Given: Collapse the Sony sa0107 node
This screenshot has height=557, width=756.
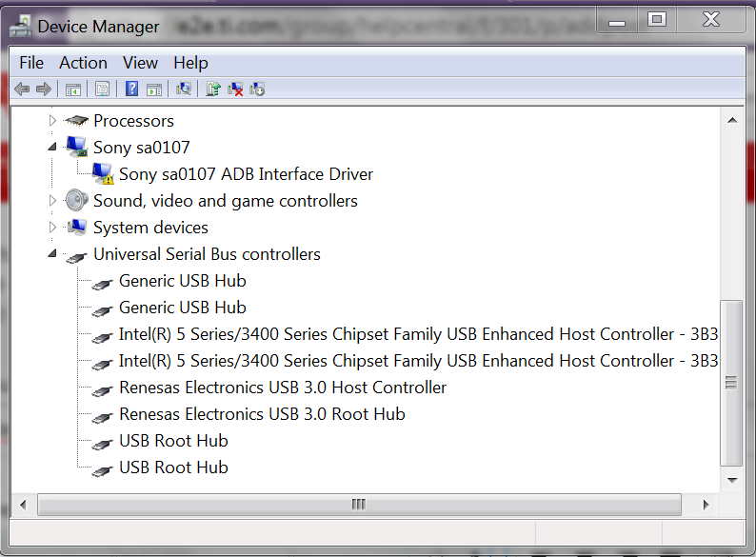Looking at the screenshot, I should (52, 147).
